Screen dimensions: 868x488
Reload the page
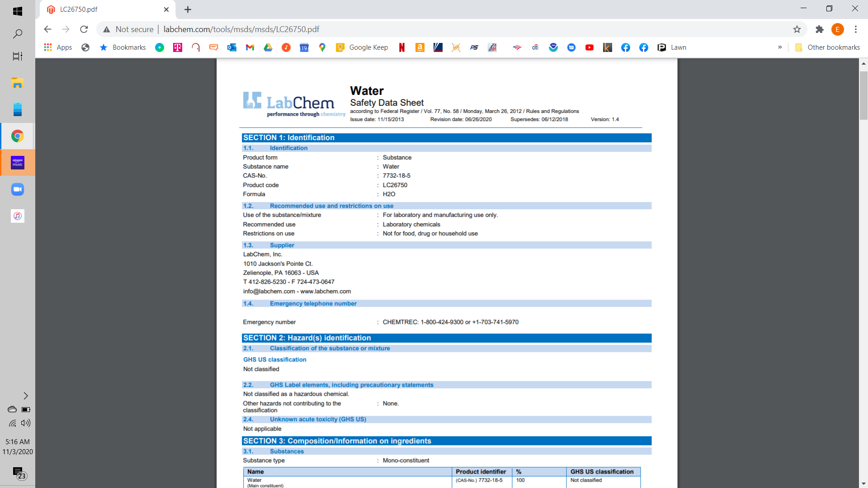click(x=84, y=29)
